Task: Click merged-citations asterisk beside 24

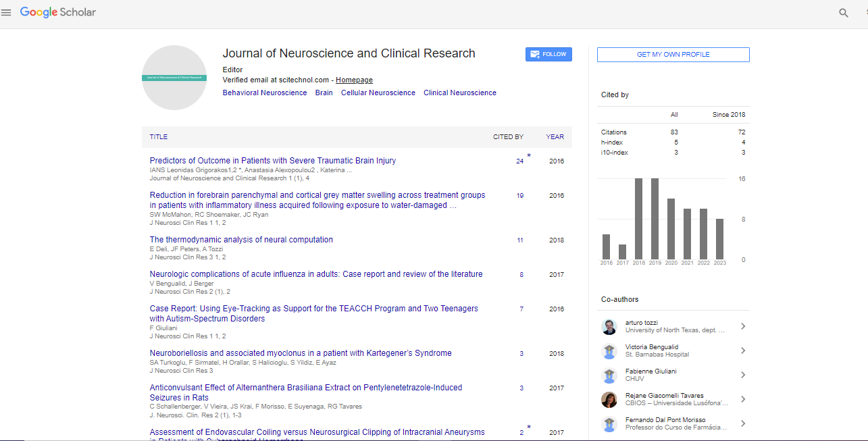Action: click(528, 156)
